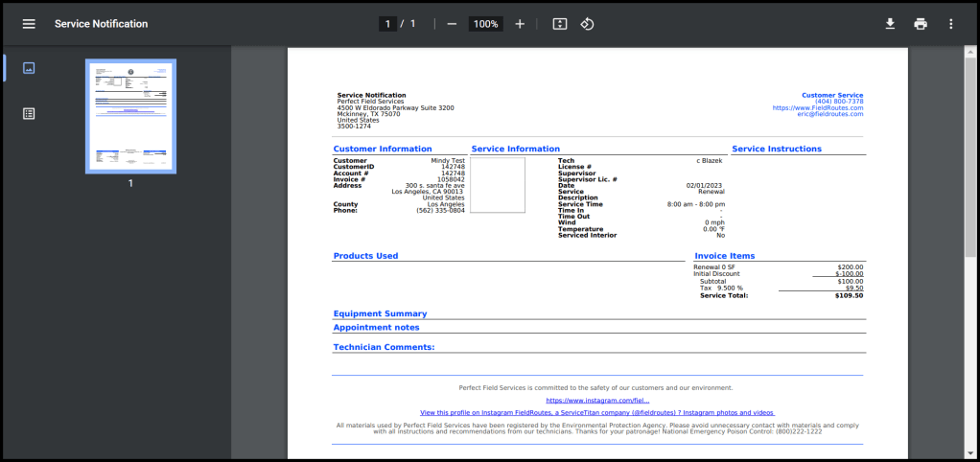Click the zoom out minus button
This screenshot has height=462, width=980.
pyautogui.click(x=452, y=24)
